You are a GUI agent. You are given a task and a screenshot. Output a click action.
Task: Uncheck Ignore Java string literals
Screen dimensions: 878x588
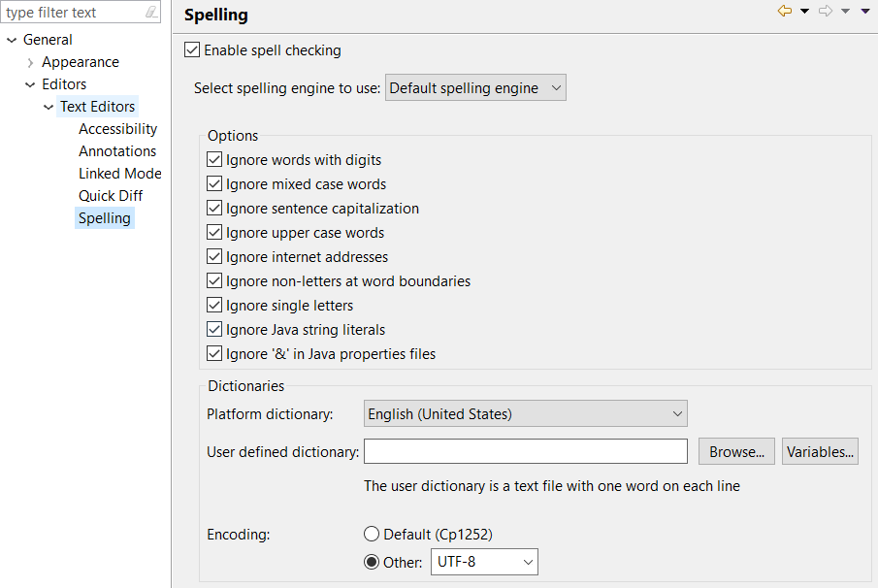214,330
